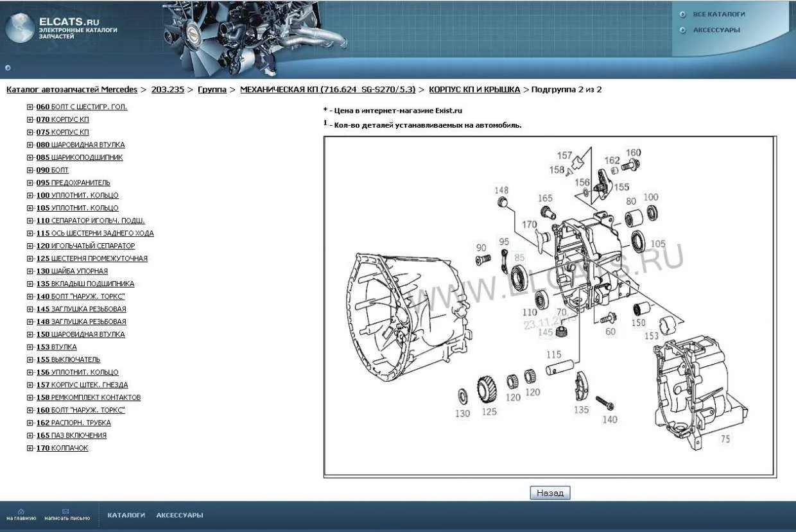The image size is (796, 532).
Task: Click part number 90 label in diagram
Action: tap(481, 248)
